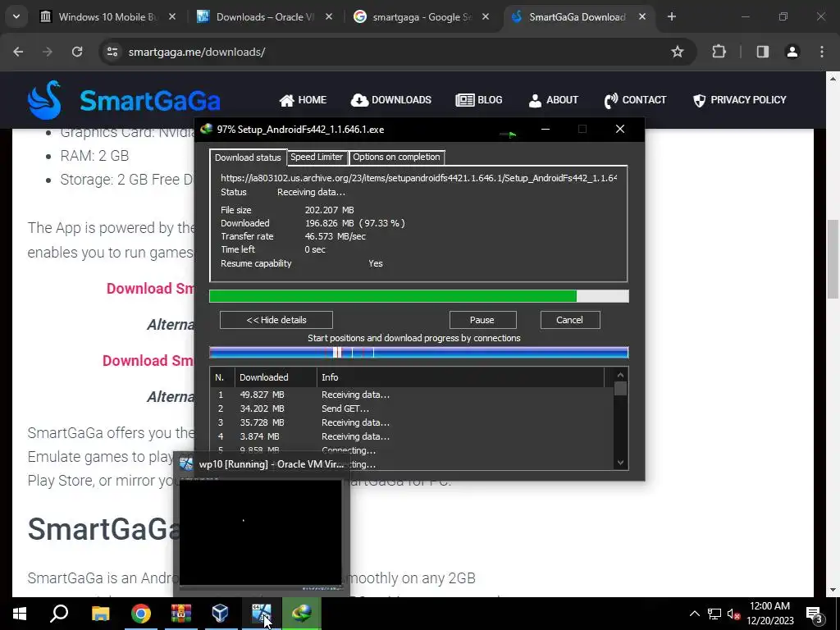Toggle the Chrome side panel
Viewport: 840px width, 630px height.
click(763, 52)
